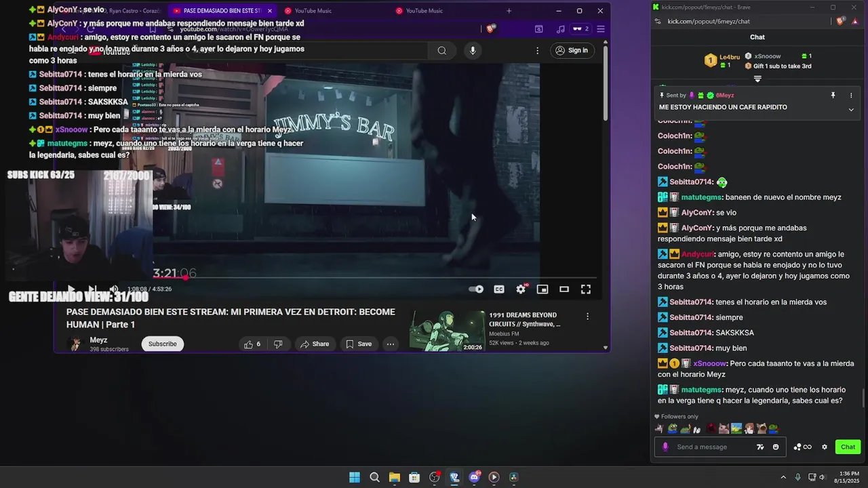Click the Brave Shields lion icon

pyautogui.click(x=491, y=28)
